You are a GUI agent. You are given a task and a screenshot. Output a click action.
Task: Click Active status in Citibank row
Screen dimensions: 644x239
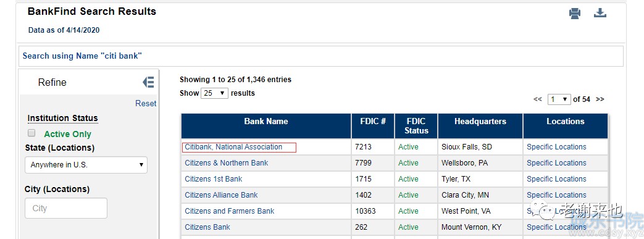408,146
